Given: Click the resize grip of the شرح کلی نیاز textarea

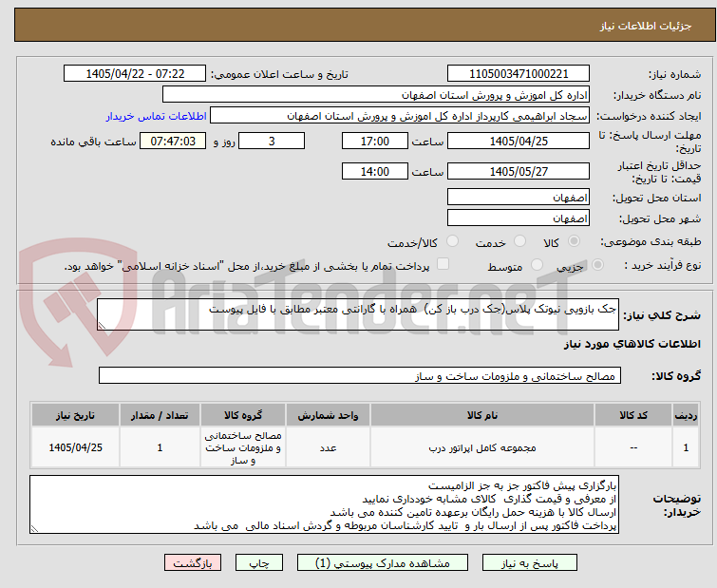Looking at the screenshot, I should click(102, 325).
